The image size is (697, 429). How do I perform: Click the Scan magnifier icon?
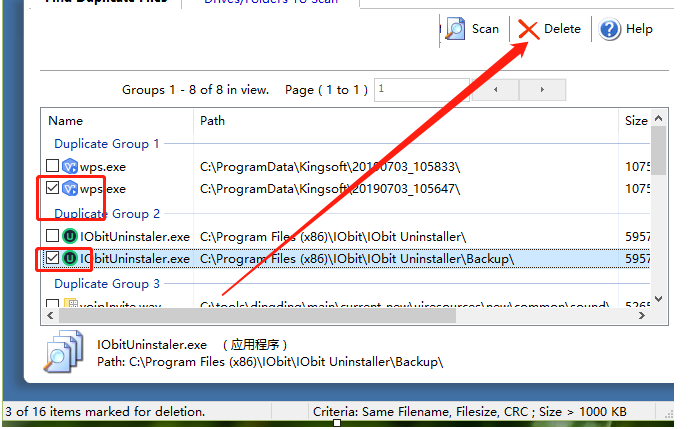(455, 28)
